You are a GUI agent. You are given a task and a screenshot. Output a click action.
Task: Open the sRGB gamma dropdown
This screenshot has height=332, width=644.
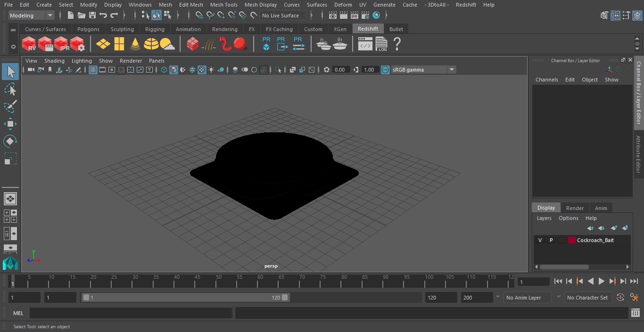423,70
